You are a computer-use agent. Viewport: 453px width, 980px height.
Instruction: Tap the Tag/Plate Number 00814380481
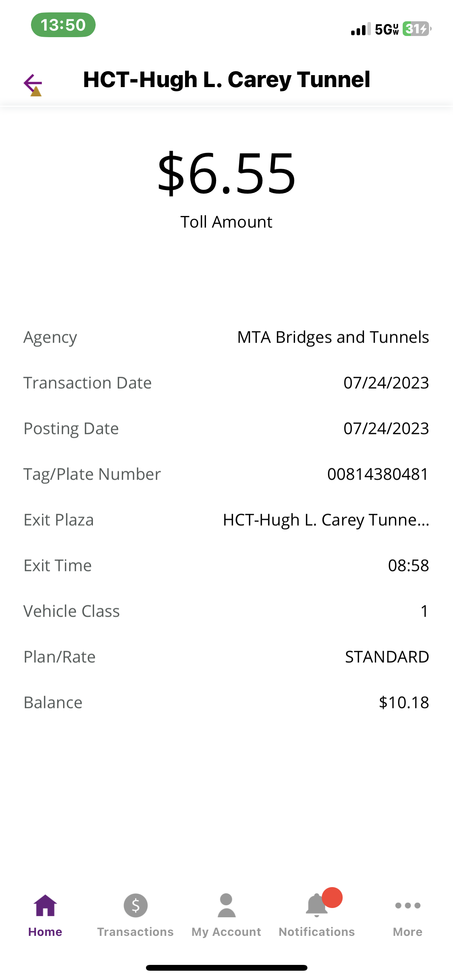pyautogui.click(x=377, y=474)
